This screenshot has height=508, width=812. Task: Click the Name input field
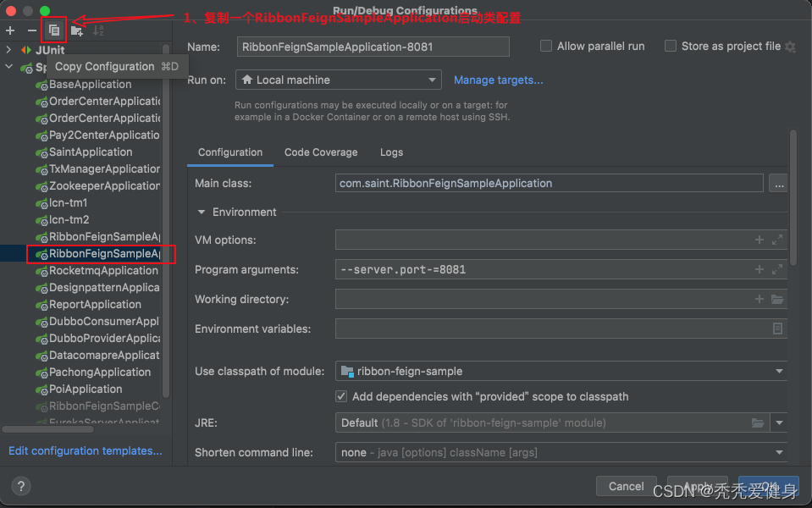click(x=373, y=47)
